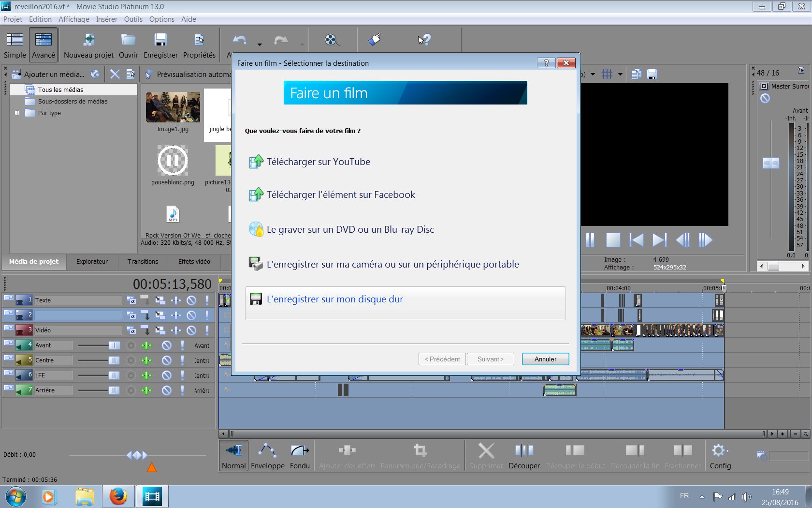Click the Enregistrer floppy disk icon
812x508 pixels.
point(160,41)
